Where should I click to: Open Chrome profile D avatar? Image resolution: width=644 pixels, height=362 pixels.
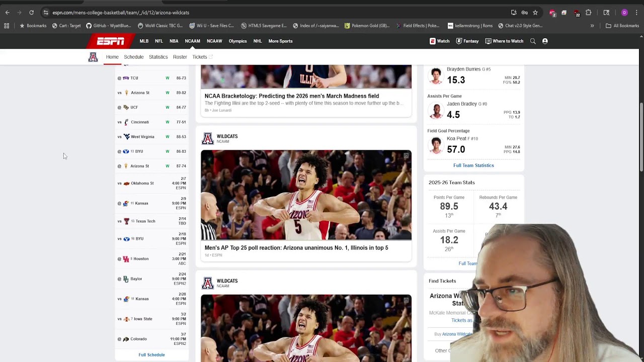pyautogui.click(x=624, y=13)
